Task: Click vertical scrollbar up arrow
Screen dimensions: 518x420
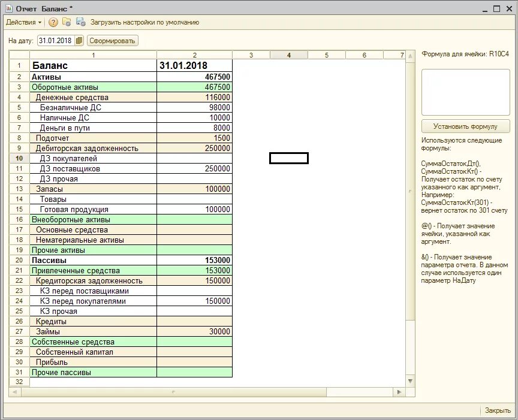Action: 410,56
